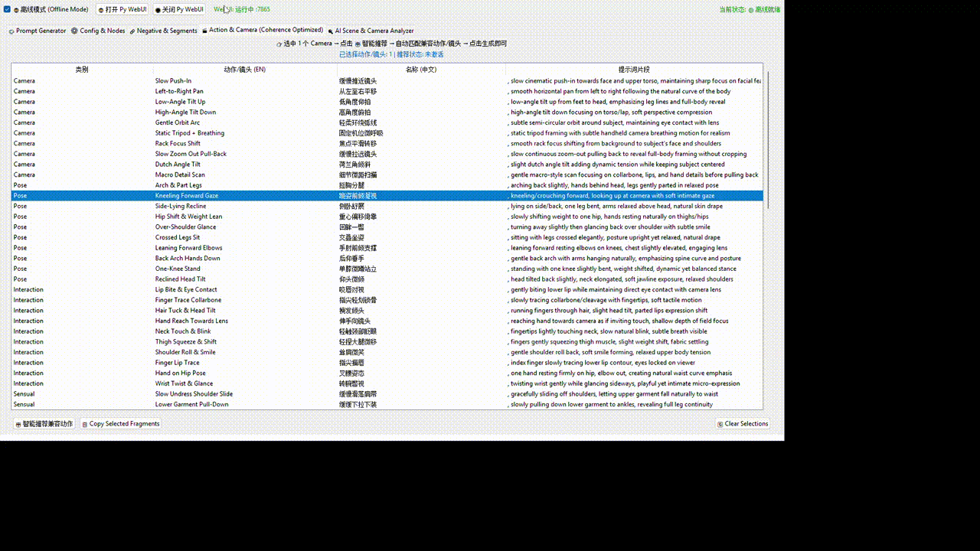Open the Config & Nodes tab
The height and width of the screenshot is (551, 980).
click(98, 31)
